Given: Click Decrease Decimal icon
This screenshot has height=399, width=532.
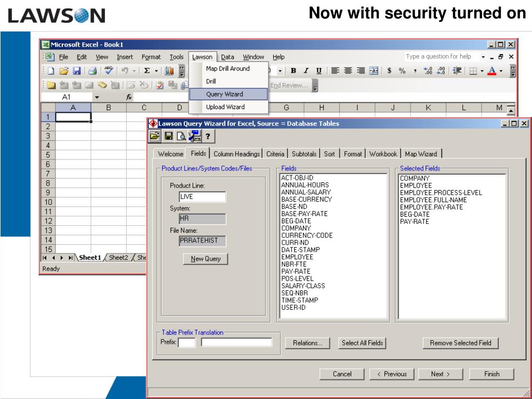Looking at the screenshot, I should [441, 71].
